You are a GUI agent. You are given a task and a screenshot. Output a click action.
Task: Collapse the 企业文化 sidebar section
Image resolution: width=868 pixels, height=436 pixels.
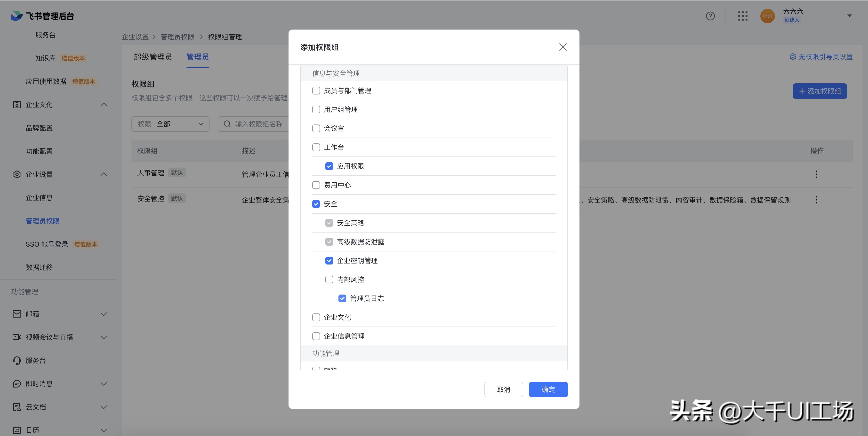pos(104,105)
